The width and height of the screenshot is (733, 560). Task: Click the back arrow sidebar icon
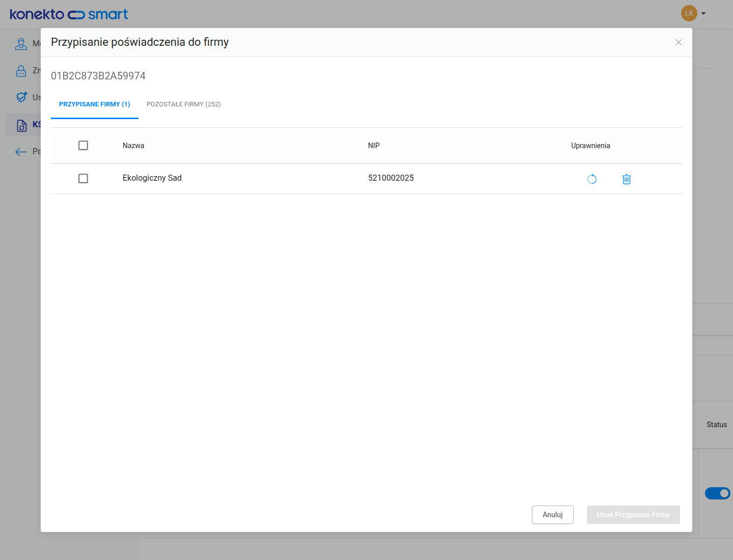point(21,152)
